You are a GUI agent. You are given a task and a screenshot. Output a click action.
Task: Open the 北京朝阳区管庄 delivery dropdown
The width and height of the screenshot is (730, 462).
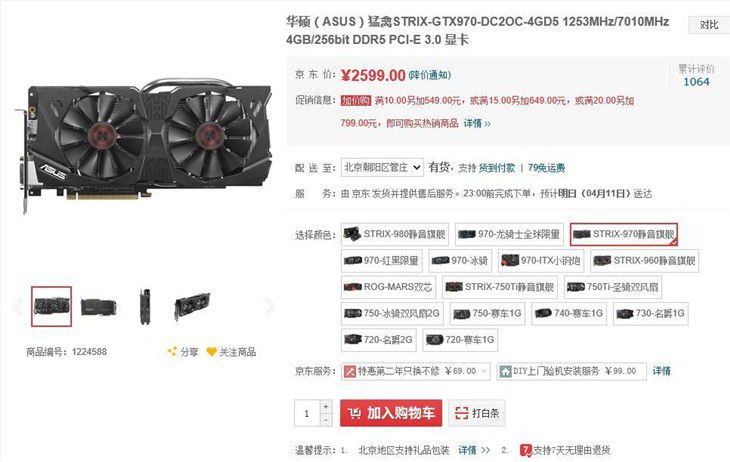point(382,167)
